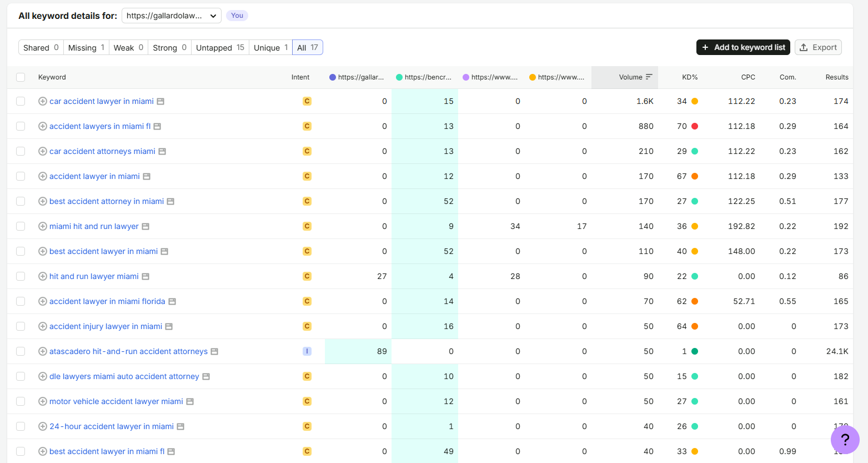Sort by Com. column header

click(x=787, y=77)
